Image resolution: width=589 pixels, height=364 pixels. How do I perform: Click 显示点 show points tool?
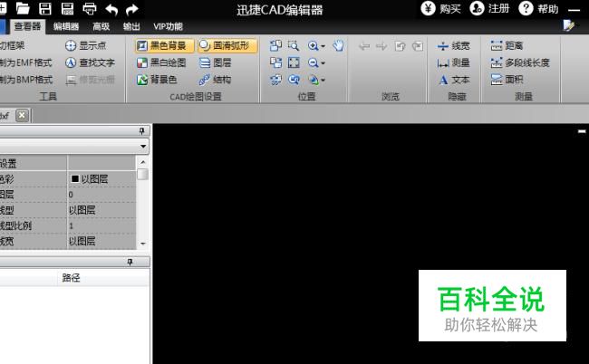(x=86, y=46)
